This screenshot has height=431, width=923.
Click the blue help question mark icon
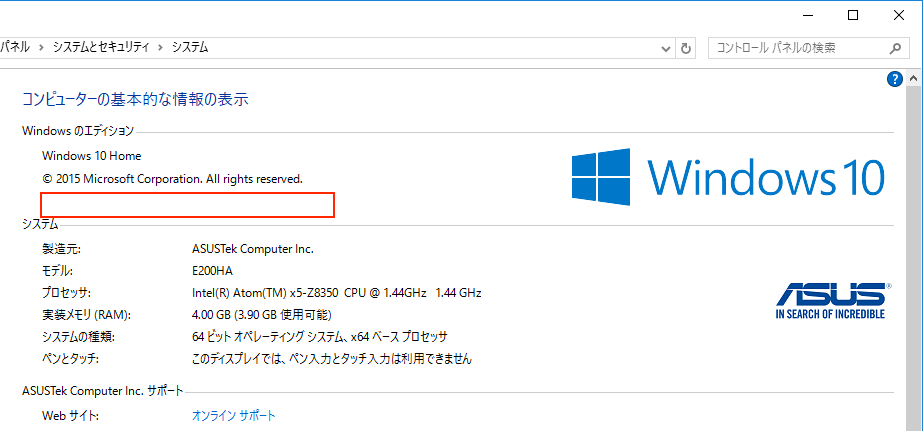point(895,79)
